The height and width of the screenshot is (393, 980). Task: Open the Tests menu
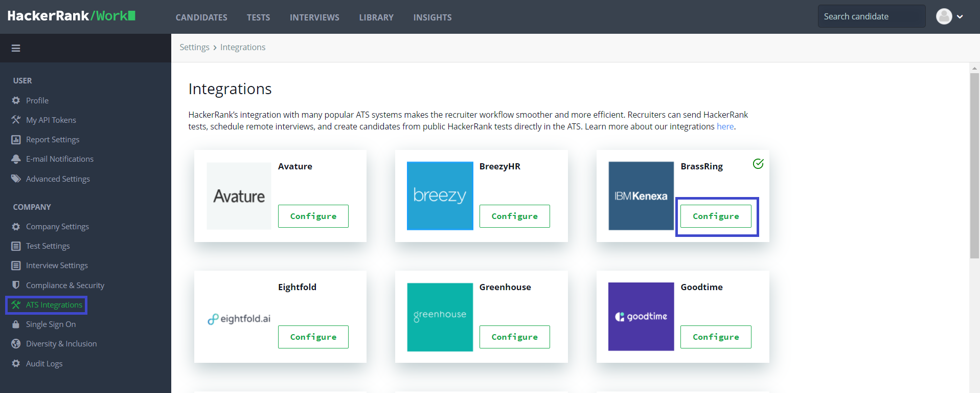pos(258,17)
